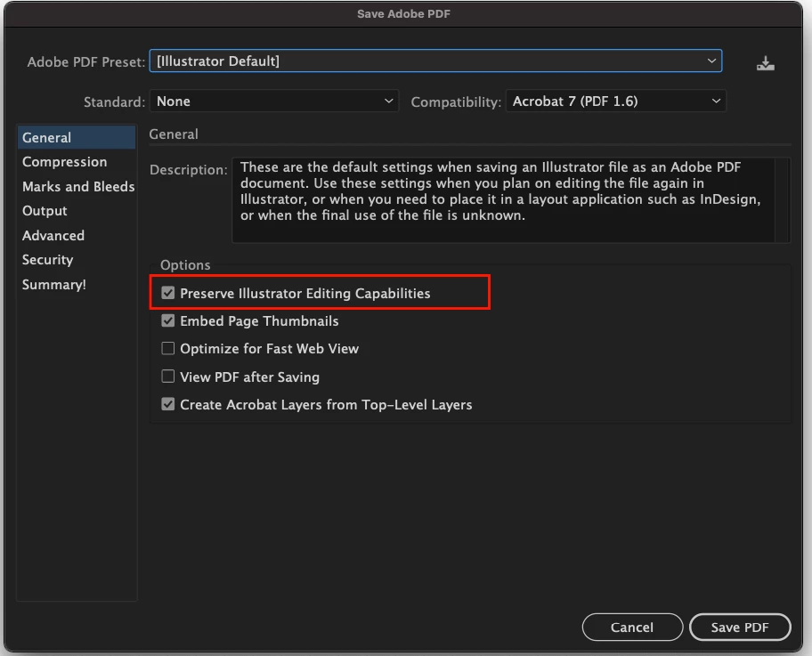
Task: Select the General category in sidebar
Action: [x=77, y=138]
